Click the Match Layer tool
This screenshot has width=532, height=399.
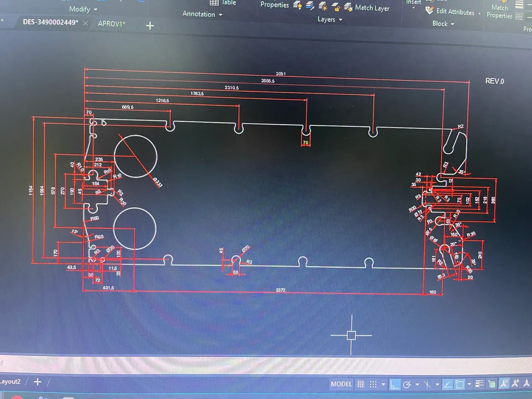[367, 7]
